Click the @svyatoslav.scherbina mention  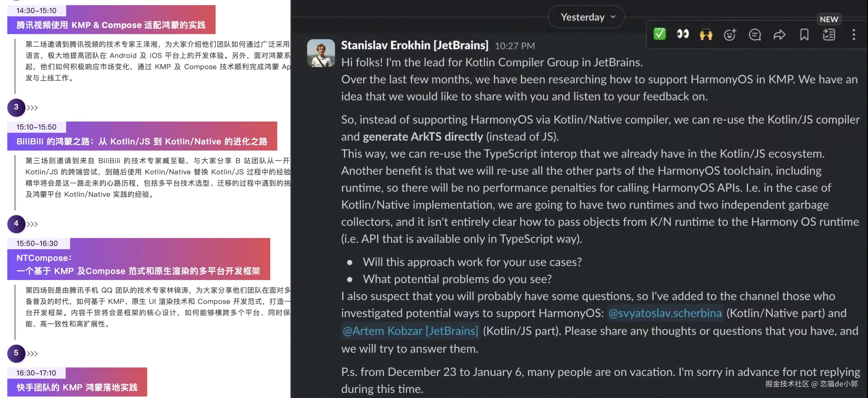point(665,313)
